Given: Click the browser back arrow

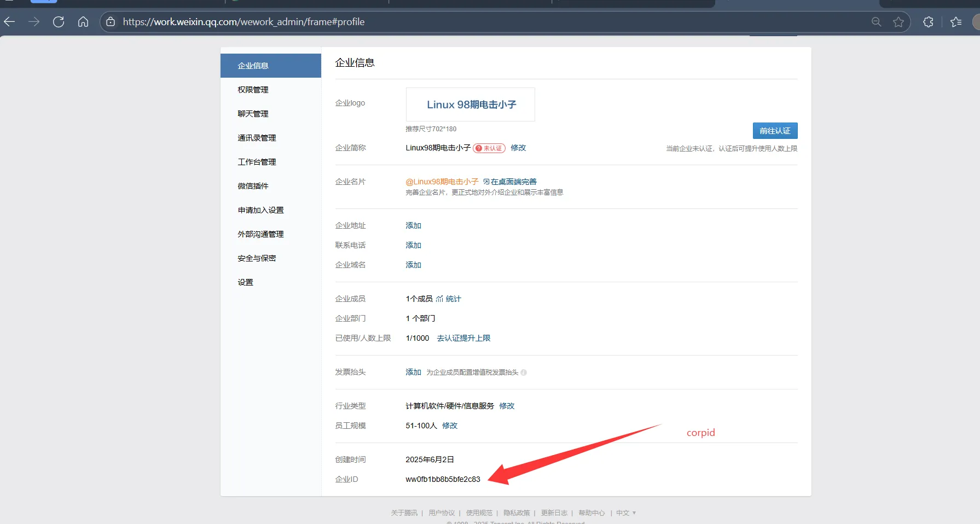Looking at the screenshot, I should [x=9, y=22].
